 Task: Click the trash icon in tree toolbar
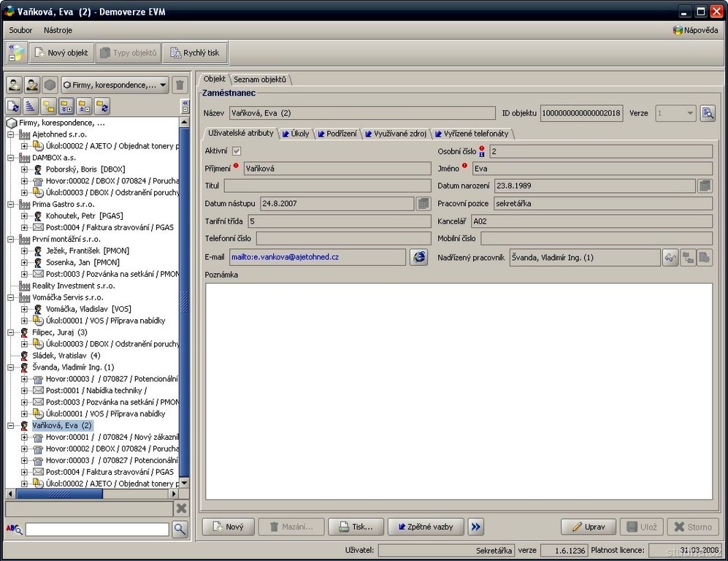click(180, 85)
